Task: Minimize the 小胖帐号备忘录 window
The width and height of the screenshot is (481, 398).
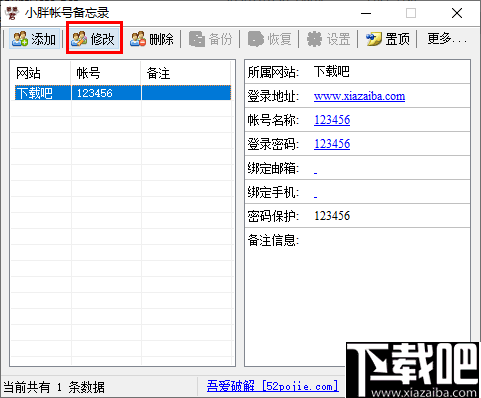Action: point(366,13)
